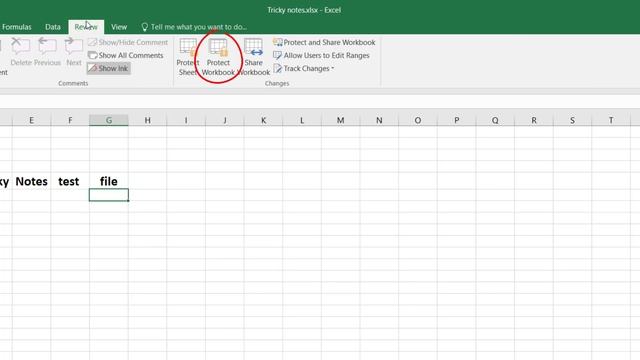640x360 pixels.
Task: Select column S header
Action: 572,120
